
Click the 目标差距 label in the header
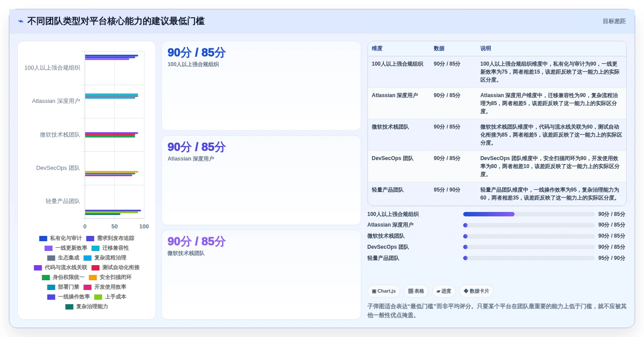pyautogui.click(x=614, y=21)
